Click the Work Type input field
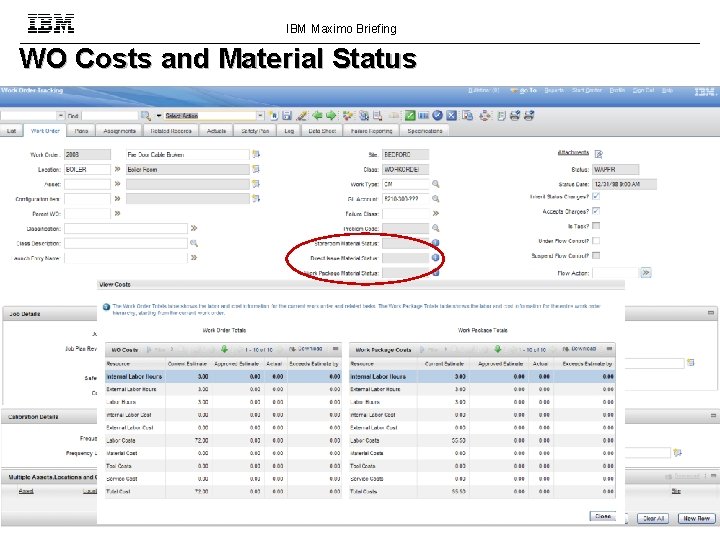This screenshot has height=540, width=720. coord(405,184)
